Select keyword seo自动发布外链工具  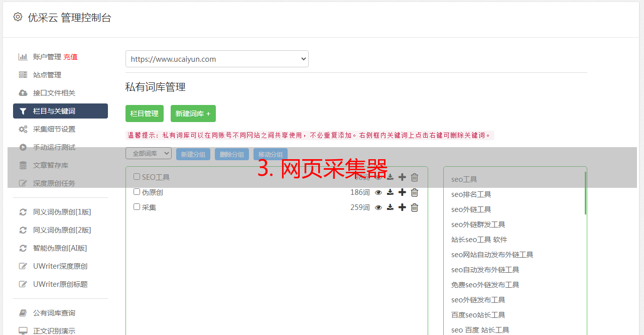point(485,270)
